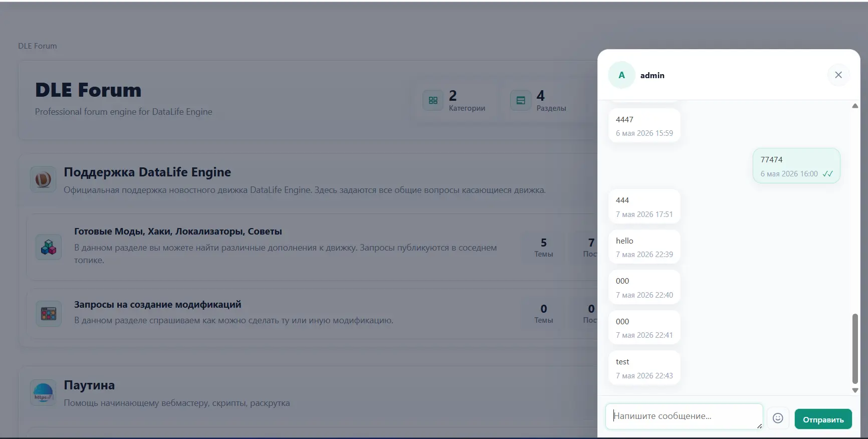Click the Категории grid icon
868x439 pixels.
[x=433, y=100]
